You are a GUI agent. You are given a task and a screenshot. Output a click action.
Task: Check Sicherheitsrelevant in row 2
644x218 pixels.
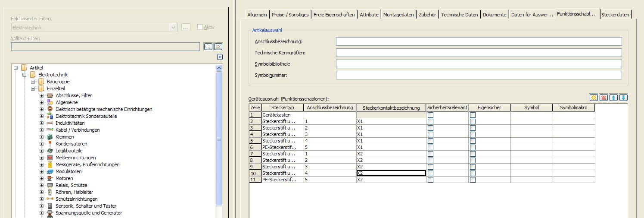(x=430, y=121)
